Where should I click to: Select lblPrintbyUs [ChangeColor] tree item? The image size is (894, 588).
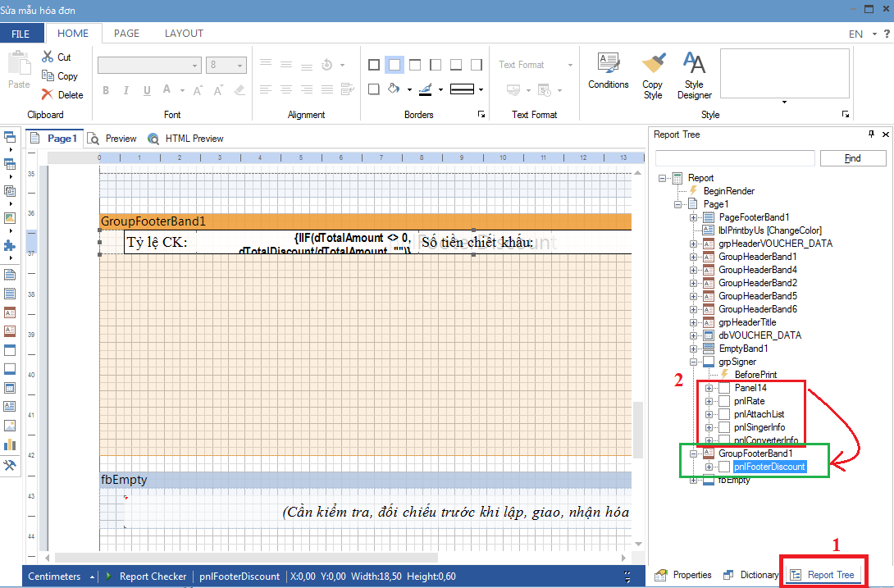click(770, 230)
